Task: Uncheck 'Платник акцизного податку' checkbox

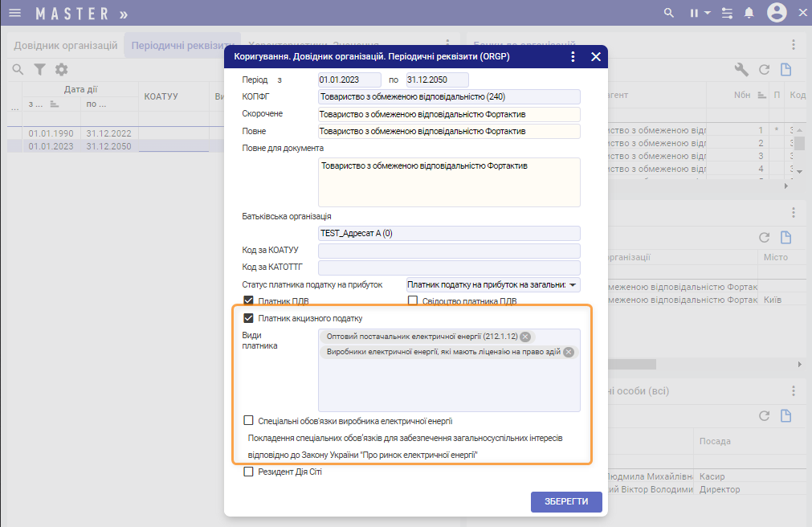Action: (248, 318)
